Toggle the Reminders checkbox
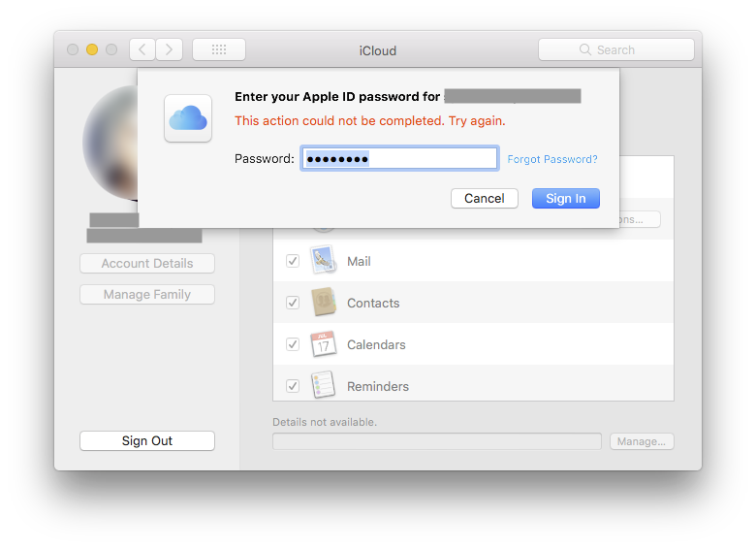This screenshot has width=756, height=548. [x=293, y=386]
